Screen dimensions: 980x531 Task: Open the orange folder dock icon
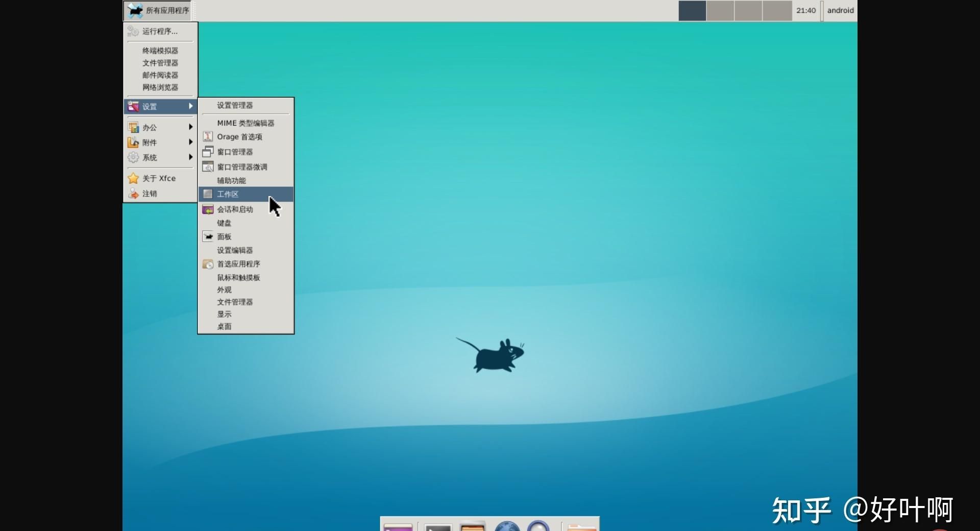582,527
